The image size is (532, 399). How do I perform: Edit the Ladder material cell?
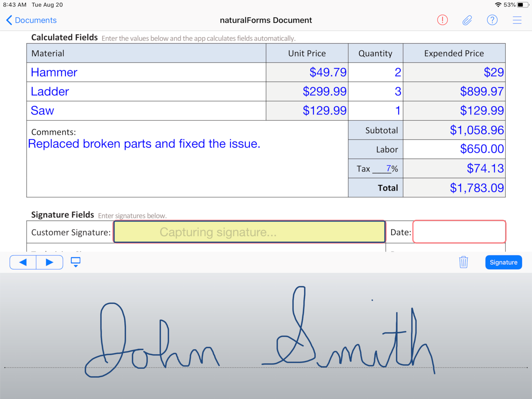146,91
